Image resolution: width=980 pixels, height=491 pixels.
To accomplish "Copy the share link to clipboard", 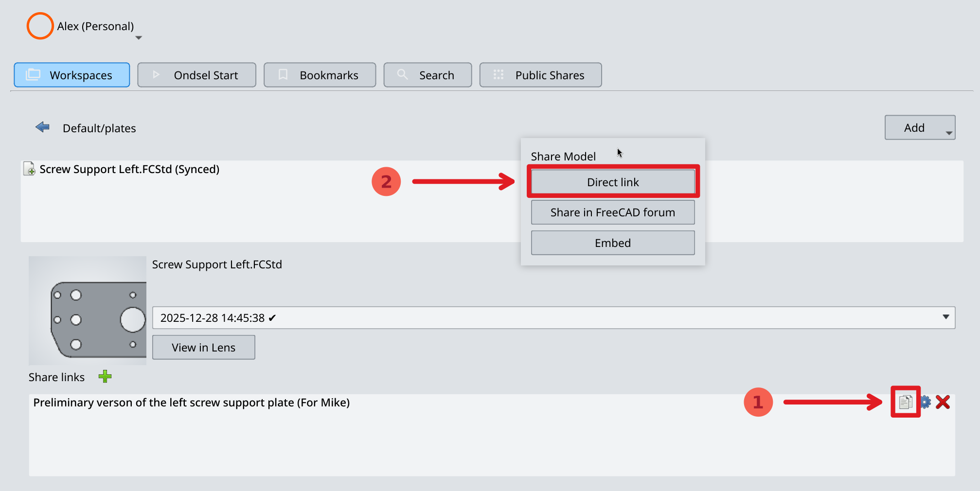I will [905, 402].
